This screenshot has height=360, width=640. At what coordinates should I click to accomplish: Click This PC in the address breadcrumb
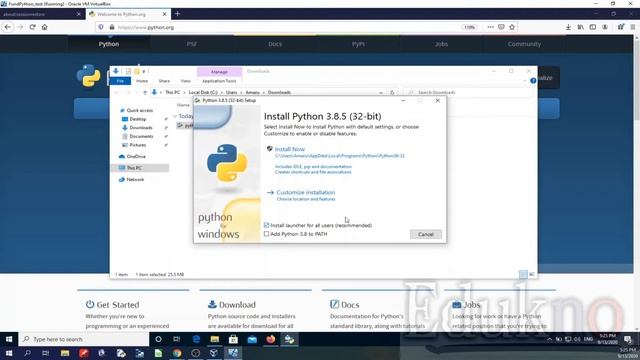tap(172, 93)
